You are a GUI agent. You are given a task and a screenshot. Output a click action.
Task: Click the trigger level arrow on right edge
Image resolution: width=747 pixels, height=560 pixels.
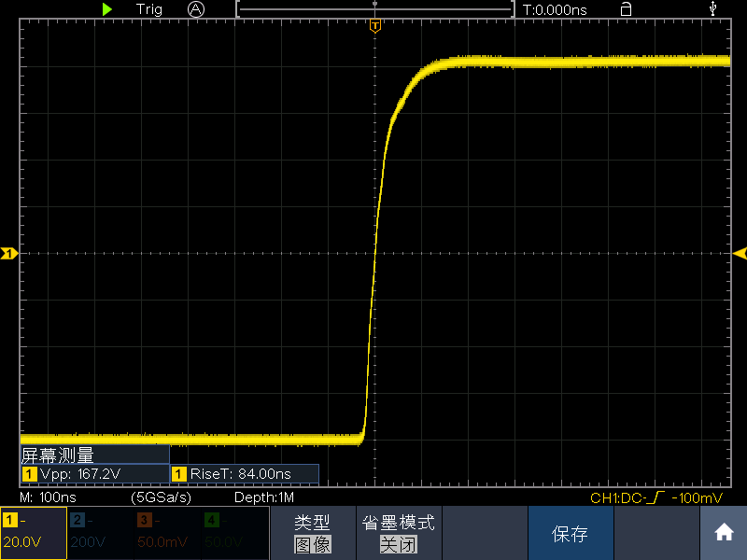point(740,253)
